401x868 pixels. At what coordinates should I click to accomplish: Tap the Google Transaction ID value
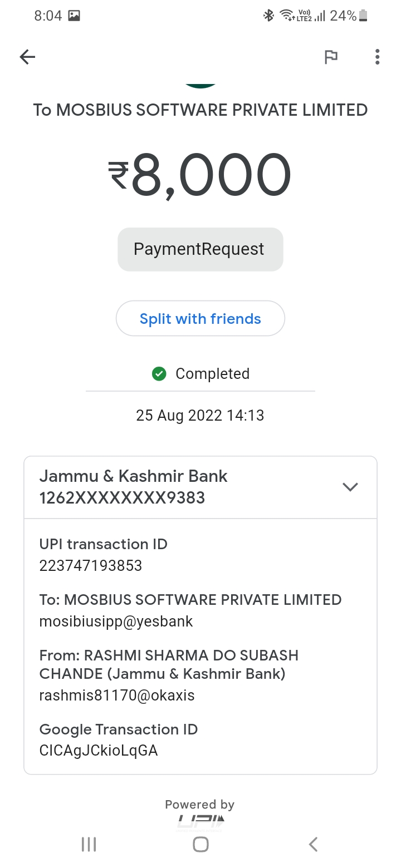[x=99, y=751]
